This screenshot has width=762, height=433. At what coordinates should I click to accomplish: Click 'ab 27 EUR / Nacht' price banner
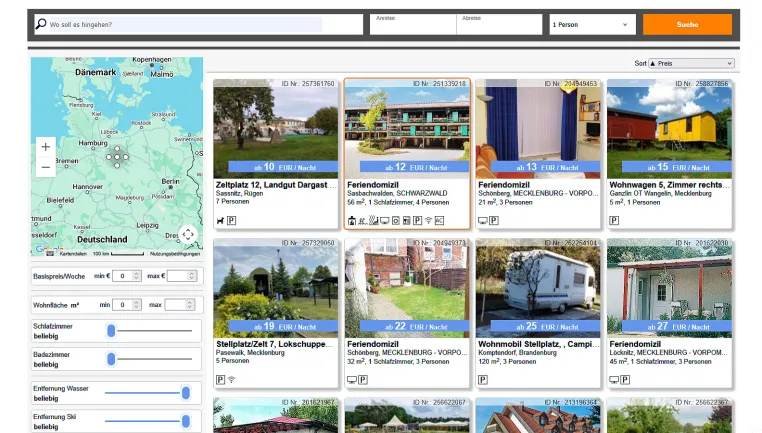(x=677, y=327)
